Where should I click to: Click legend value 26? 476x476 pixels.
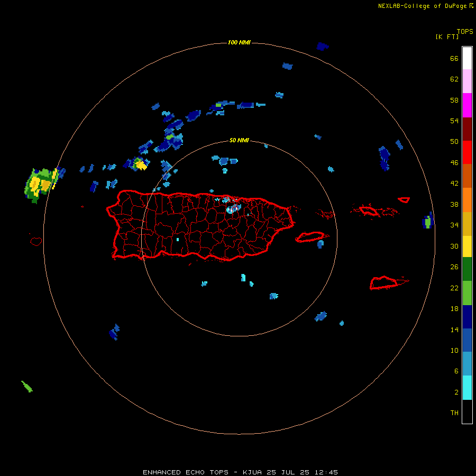[x=454, y=267]
